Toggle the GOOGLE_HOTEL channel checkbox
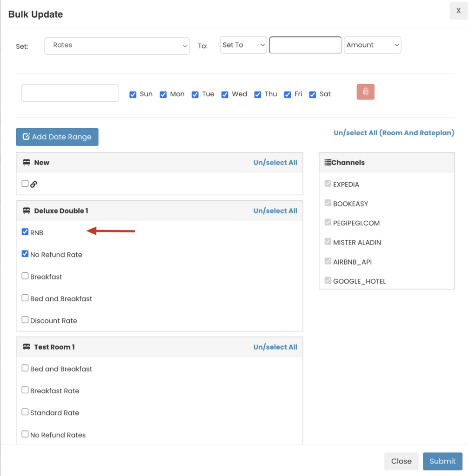The height and width of the screenshot is (476, 469). click(x=328, y=280)
